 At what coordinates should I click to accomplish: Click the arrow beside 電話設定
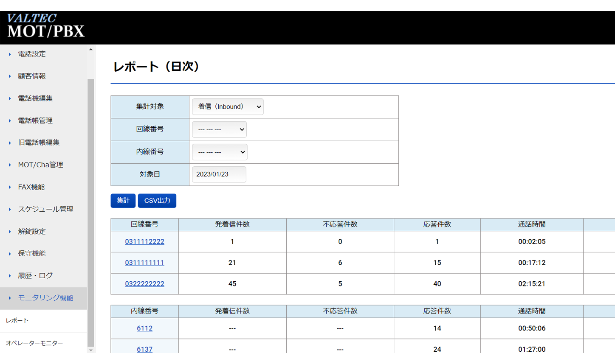pyautogui.click(x=10, y=54)
